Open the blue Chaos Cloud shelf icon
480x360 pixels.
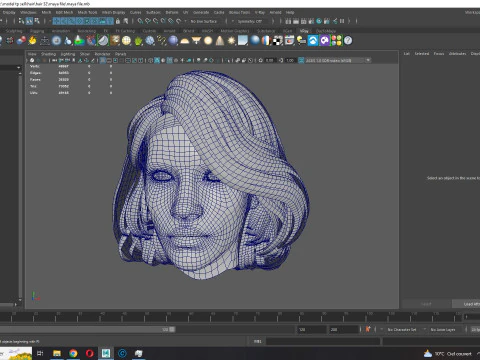click(313, 41)
